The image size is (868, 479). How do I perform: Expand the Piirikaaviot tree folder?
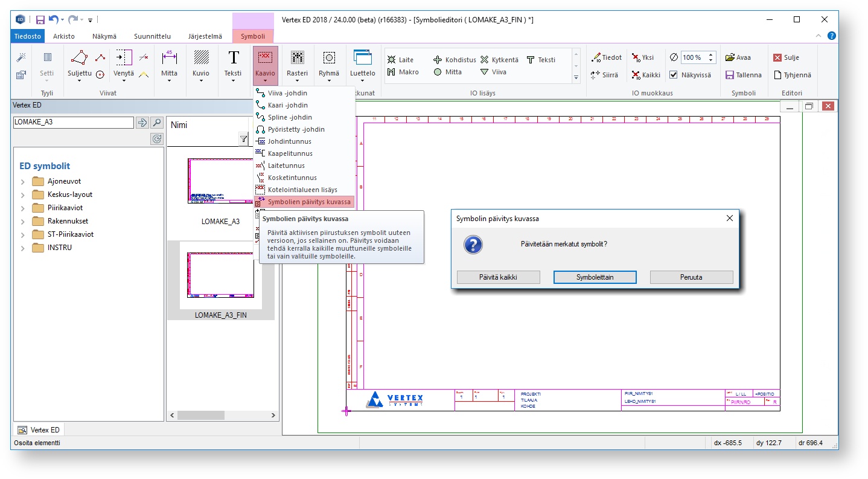click(22, 208)
